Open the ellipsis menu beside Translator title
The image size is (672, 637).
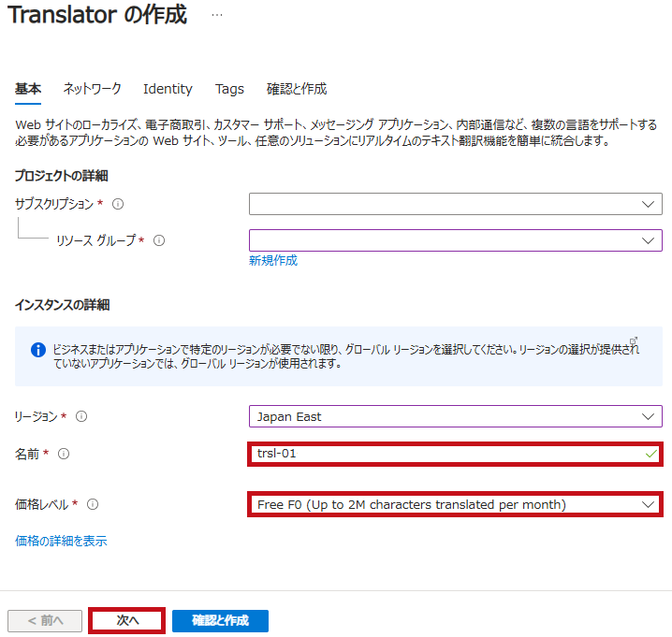[x=217, y=15]
